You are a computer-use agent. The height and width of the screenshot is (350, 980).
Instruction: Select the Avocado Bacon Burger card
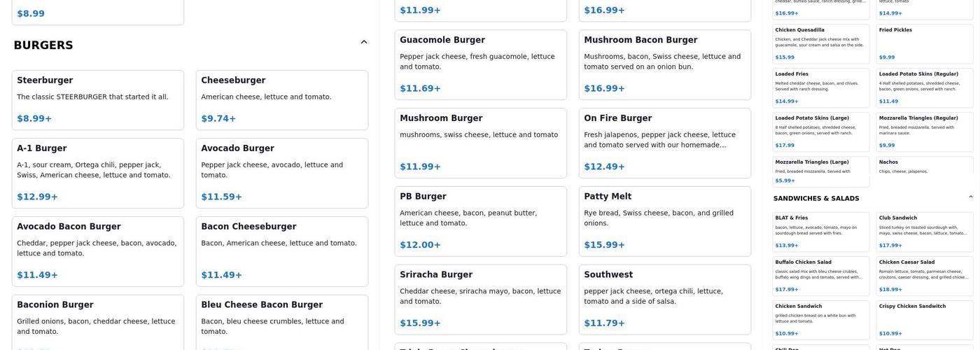click(97, 251)
